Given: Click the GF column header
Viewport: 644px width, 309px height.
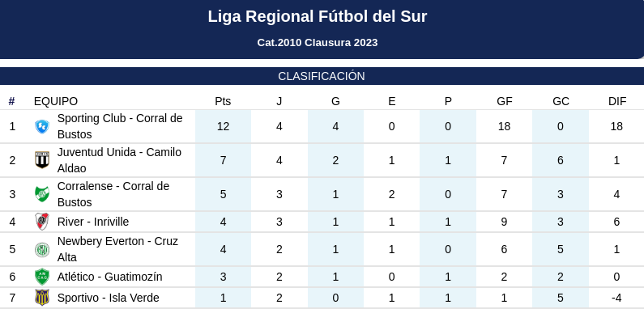Looking at the screenshot, I should [x=505, y=101].
